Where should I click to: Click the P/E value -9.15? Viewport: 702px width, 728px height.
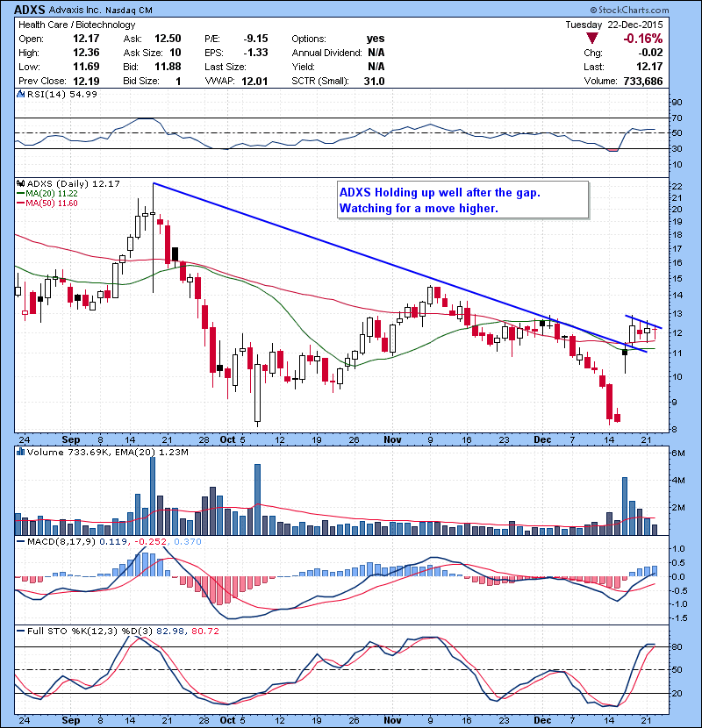point(255,39)
